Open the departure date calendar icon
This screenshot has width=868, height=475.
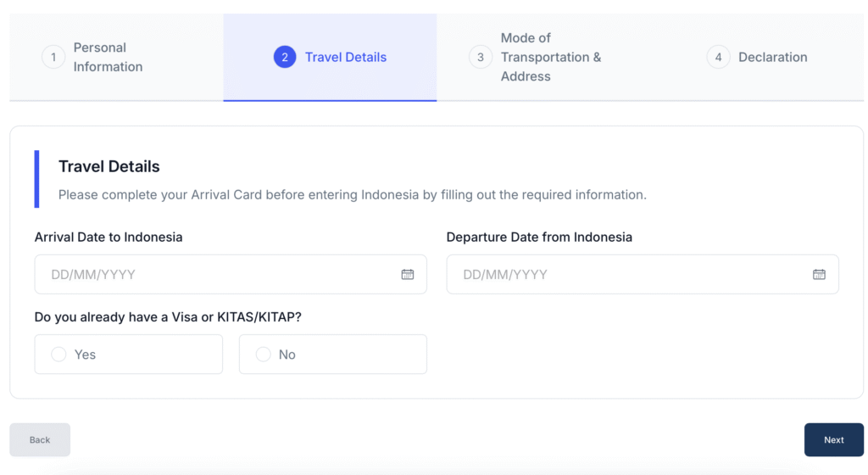[819, 275]
